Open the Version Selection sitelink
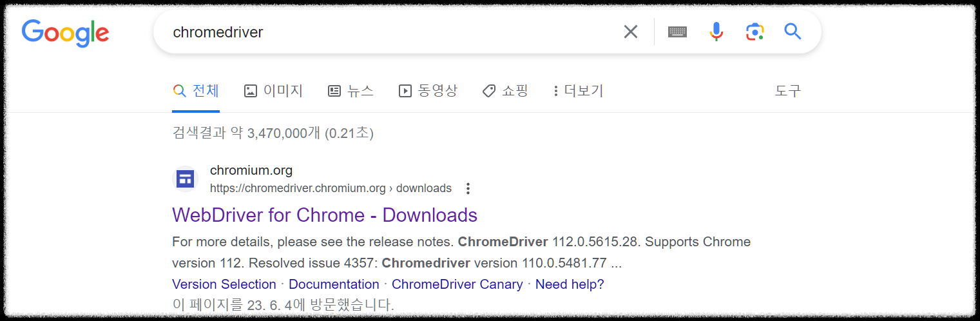Screen dimensions: 980x321 click(224, 284)
